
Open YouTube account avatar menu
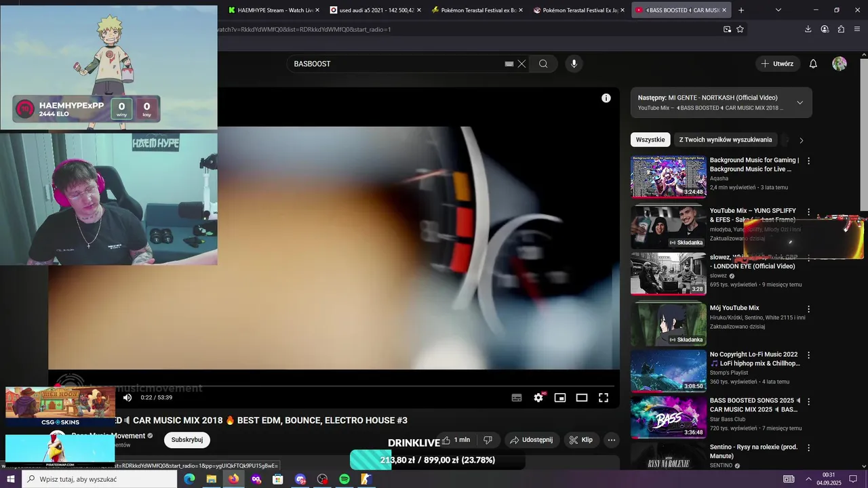click(840, 64)
